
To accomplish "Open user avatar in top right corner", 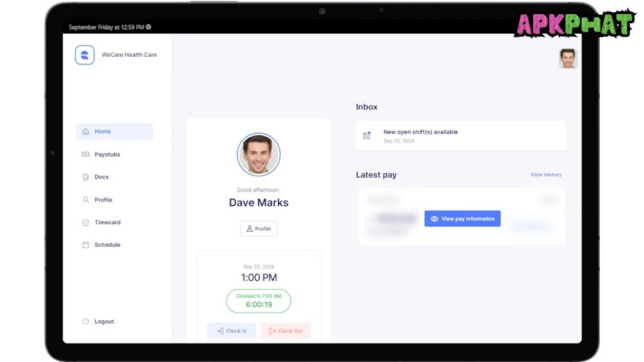I will tap(567, 59).
